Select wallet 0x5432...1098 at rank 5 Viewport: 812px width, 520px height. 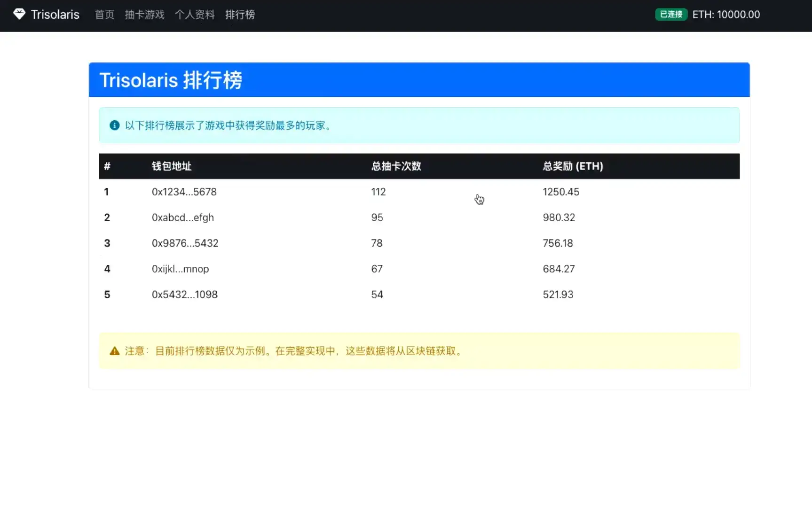[x=184, y=294]
